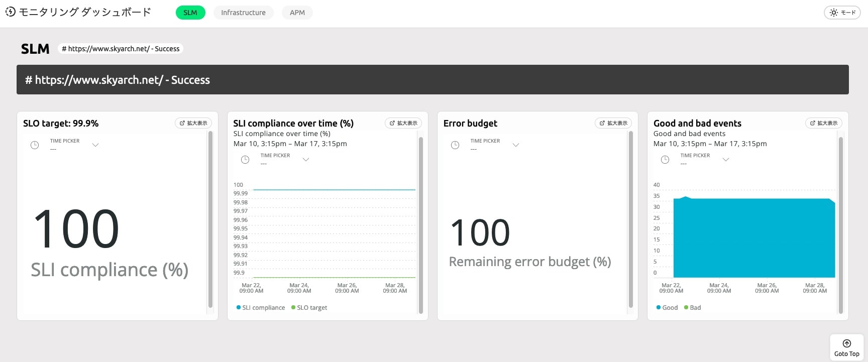Toggle the SLO target legend series
This screenshot has width=868, height=362.
click(x=309, y=308)
